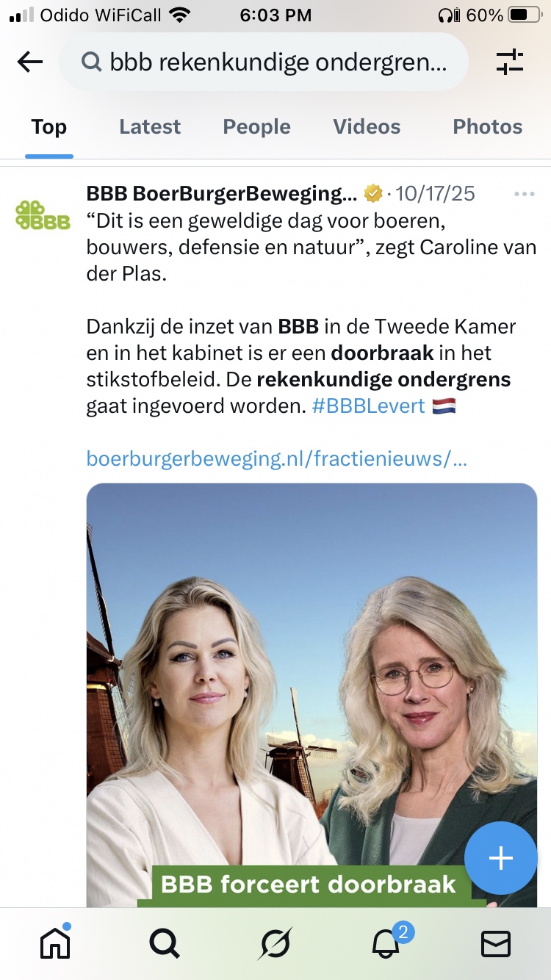Tap the blue compose plus button
This screenshot has height=980, width=551.
point(501,858)
